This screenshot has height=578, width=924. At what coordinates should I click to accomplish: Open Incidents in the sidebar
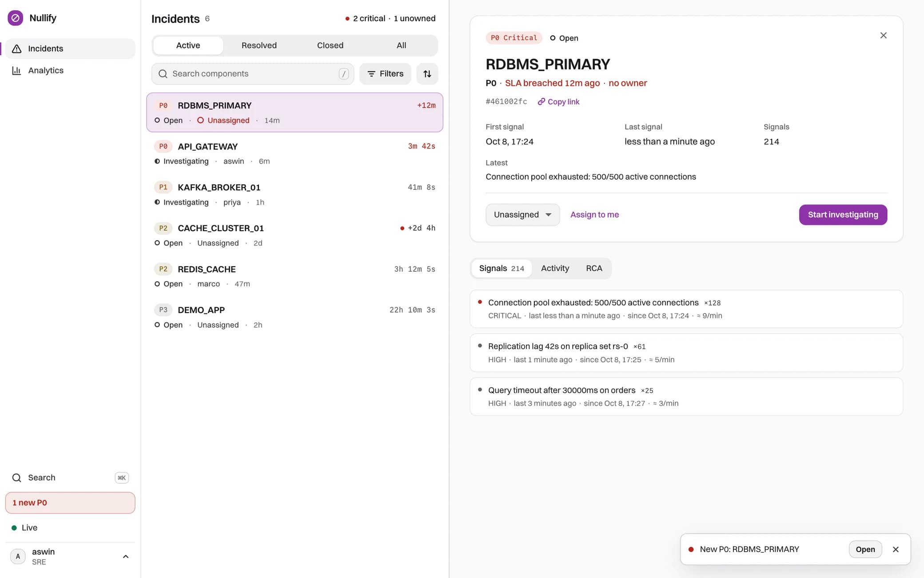(x=70, y=48)
